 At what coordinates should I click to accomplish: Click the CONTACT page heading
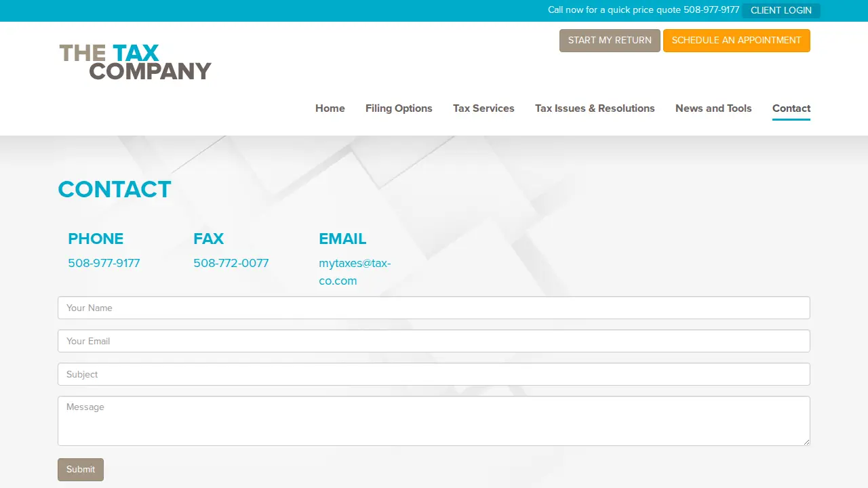coord(115,189)
